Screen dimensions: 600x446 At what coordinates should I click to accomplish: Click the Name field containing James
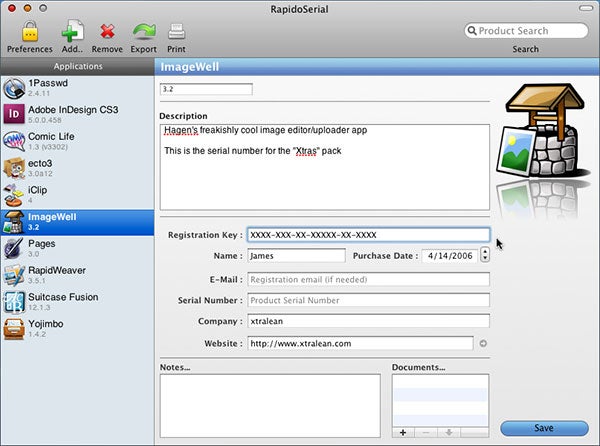pyautogui.click(x=296, y=256)
